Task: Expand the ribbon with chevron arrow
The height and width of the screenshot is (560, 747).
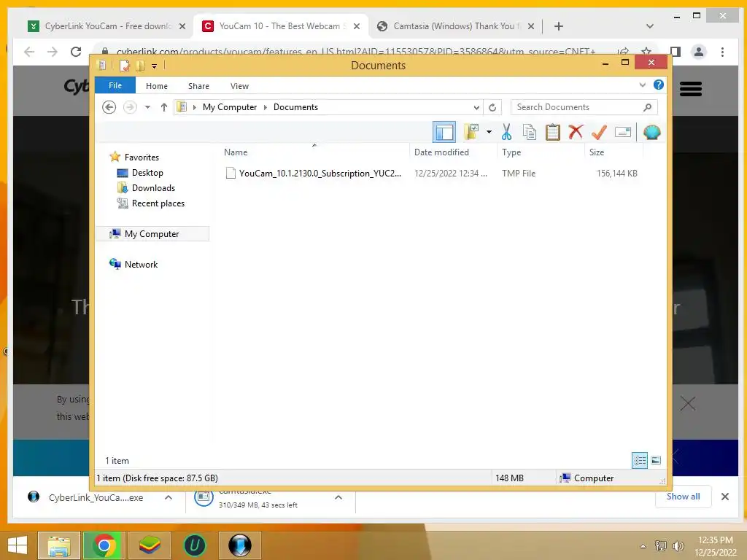Action: click(642, 85)
